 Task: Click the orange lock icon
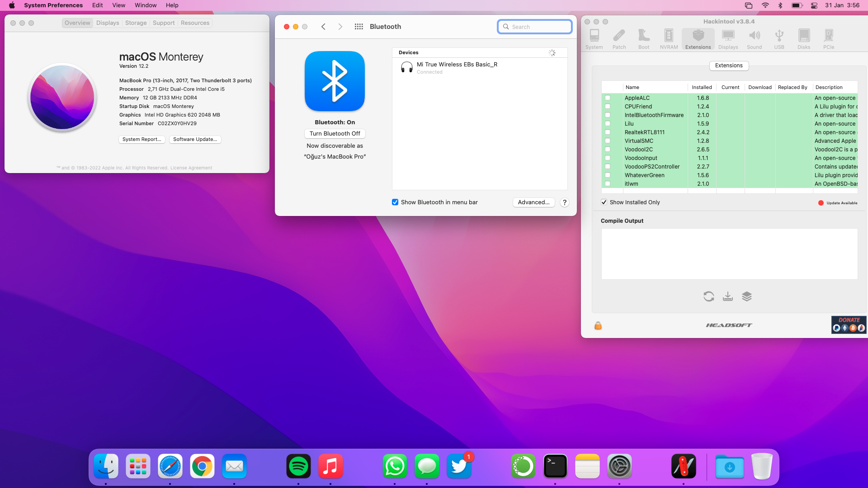pyautogui.click(x=598, y=325)
